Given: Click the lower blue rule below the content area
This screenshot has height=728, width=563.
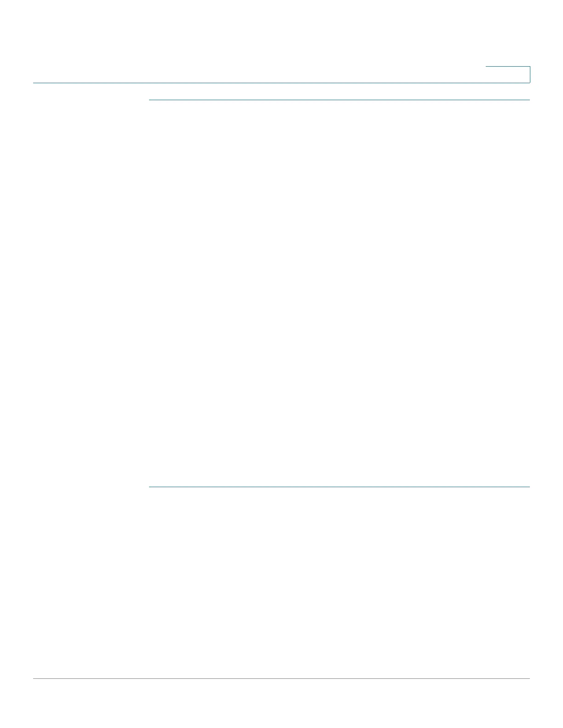Looking at the screenshot, I should pyautogui.click(x=339, y=487).
